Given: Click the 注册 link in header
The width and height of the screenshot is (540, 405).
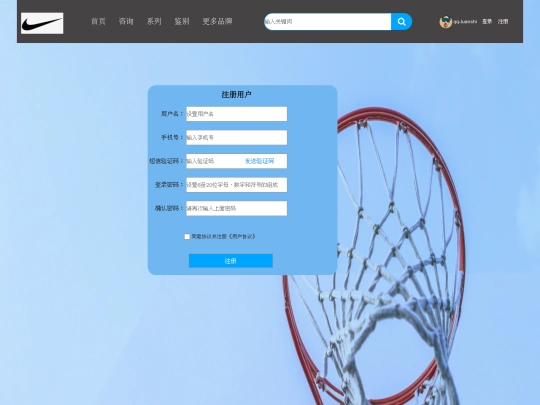Looking at the screenshot, I should [503, 22].
